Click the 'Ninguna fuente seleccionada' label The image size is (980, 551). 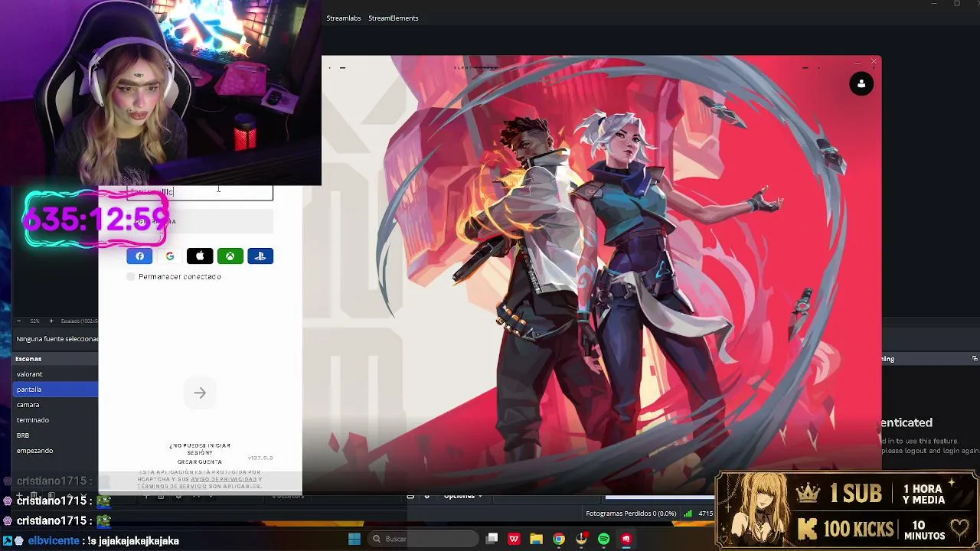point(57,339)
